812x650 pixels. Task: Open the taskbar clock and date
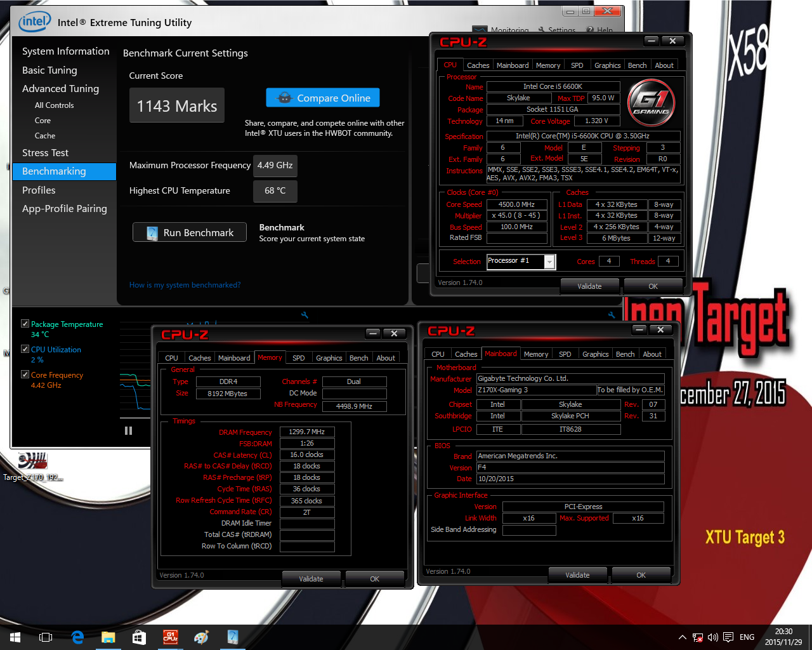point(783,637)
